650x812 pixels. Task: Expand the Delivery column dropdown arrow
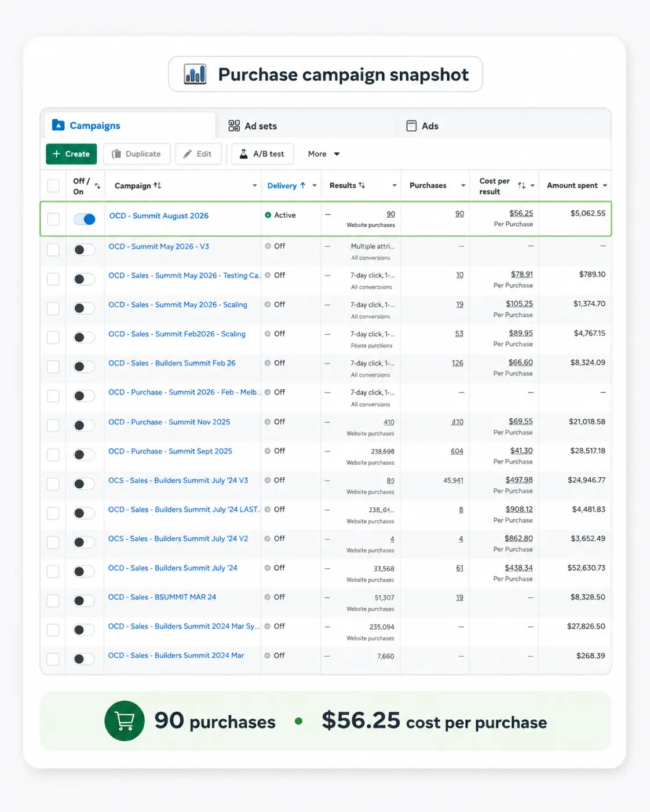click(x=315, y=185)
